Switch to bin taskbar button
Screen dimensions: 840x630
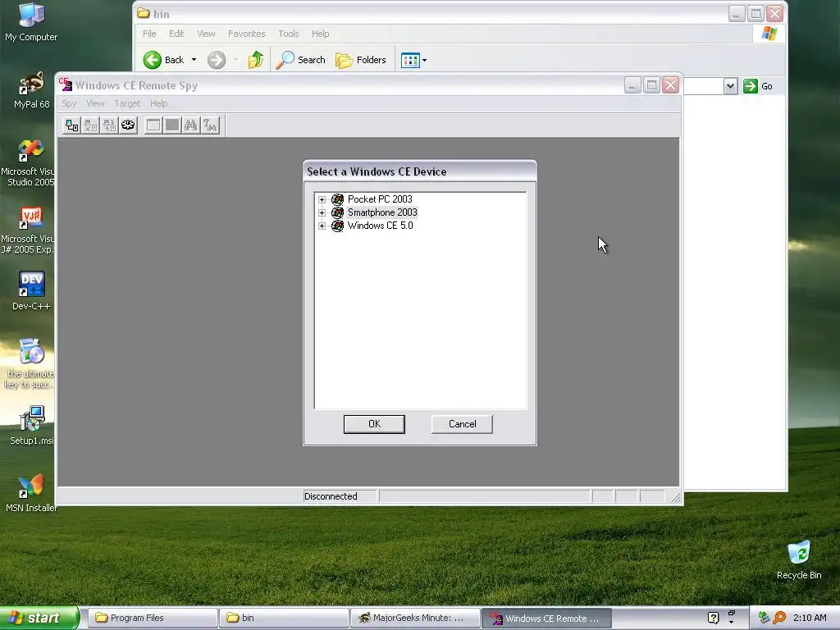[283, 619]
